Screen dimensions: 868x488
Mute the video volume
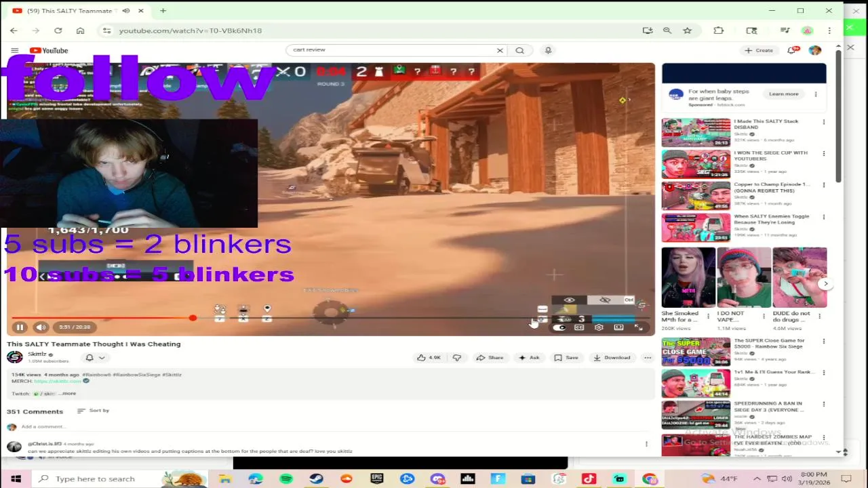coord(41,327)
